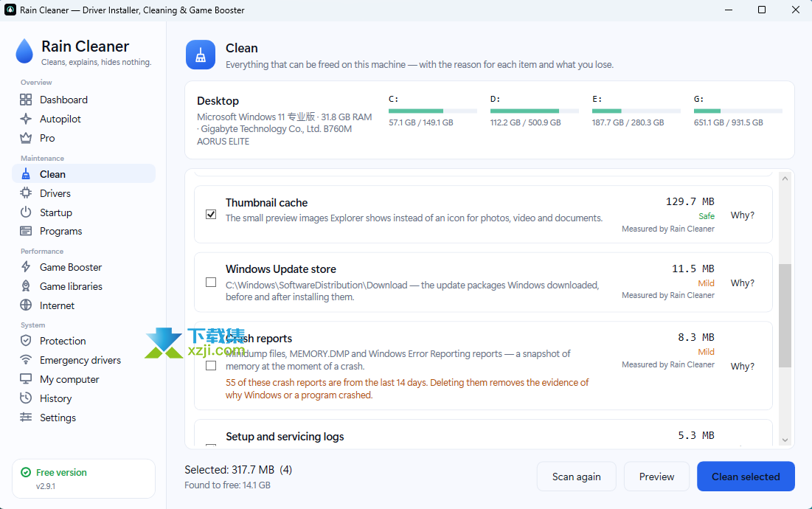
Task: Click the C: drive usage bar
Action: [x=432, y=111]
